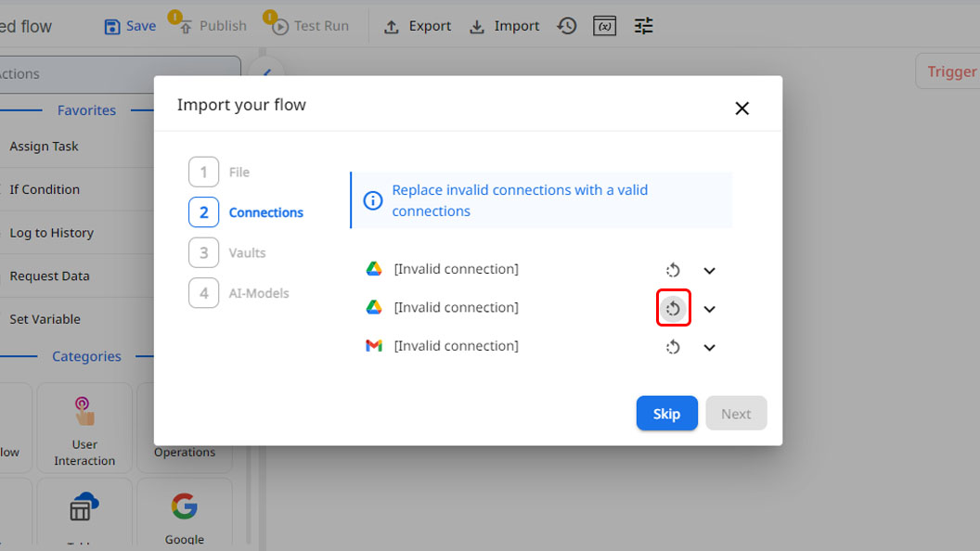
Task: Expand first Google Drive connection dropdown
Action: tap(709, 271)
